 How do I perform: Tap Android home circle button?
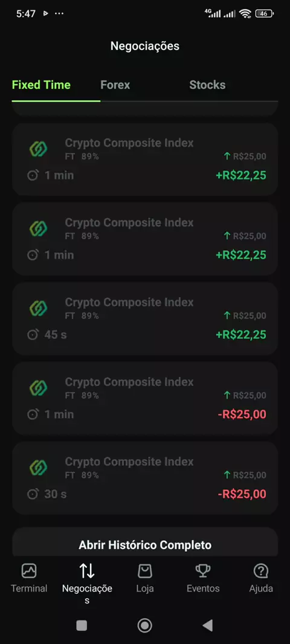tap(144, 625)
